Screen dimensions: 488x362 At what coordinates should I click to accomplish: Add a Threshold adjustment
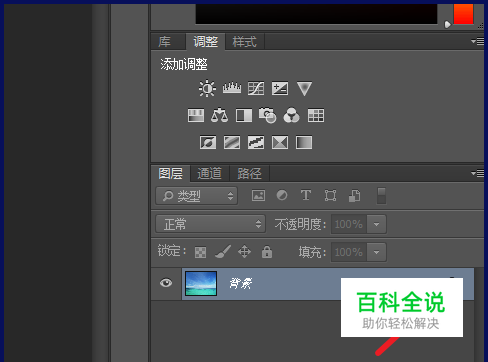coord(256,143)
